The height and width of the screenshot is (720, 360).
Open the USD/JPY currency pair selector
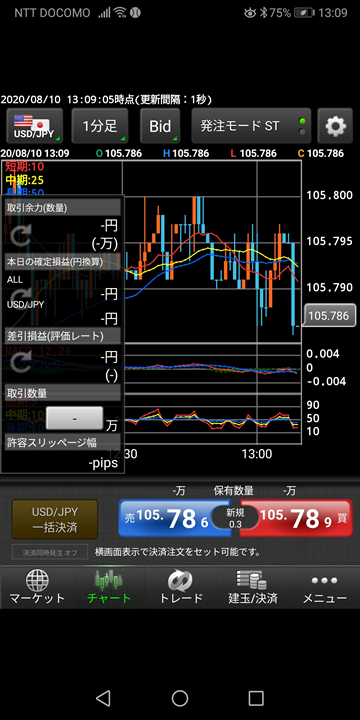(x=34, y=126)
